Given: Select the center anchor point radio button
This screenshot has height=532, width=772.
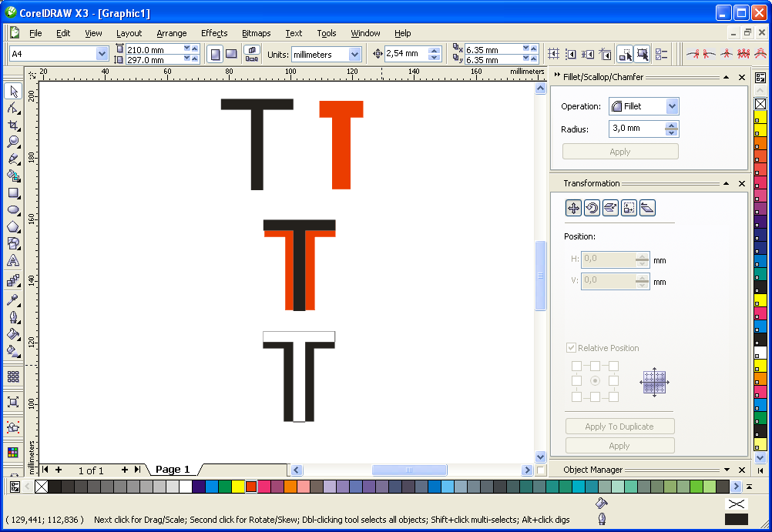Looking at the screenshot, I should pyautogui.click(x=595, y=380).
